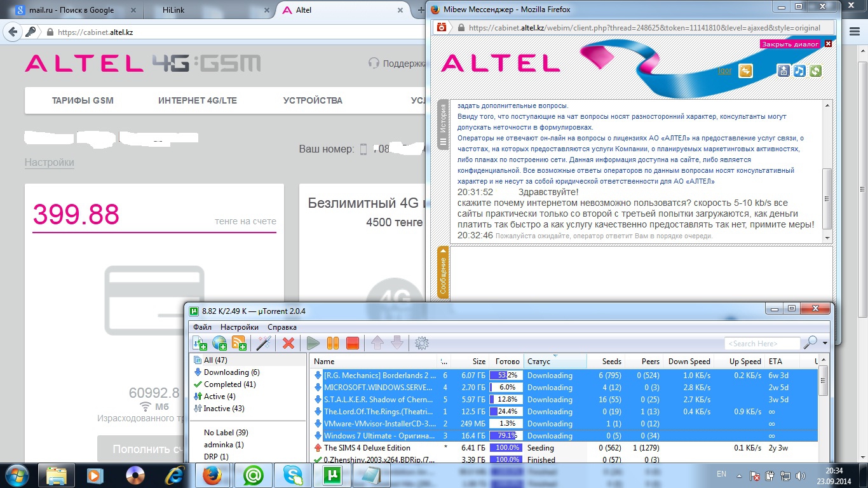The height and width of the screenshot is (488, 868).
Task: Click the Настройки link on Altel page
Action: coord(50,163)
